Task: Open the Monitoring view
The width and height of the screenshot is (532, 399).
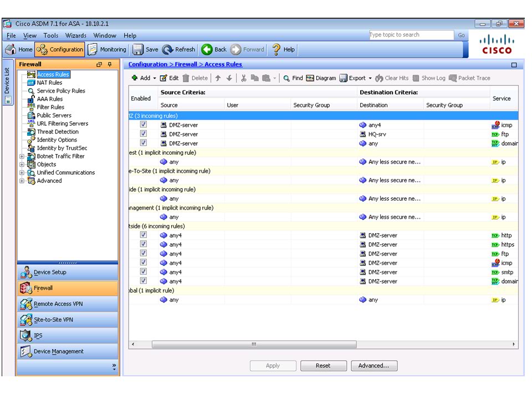Action: tap(108, 49)
